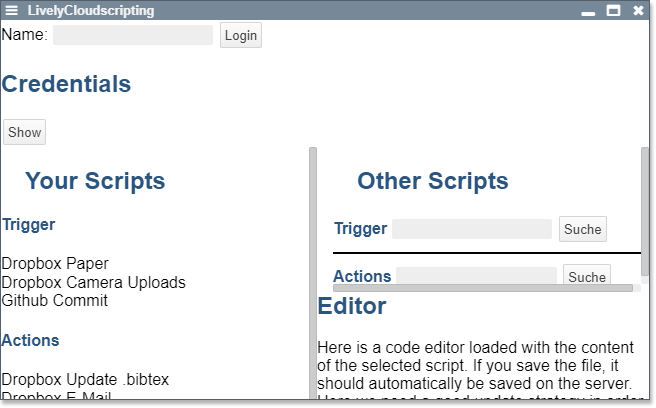Choose the Dropbox Update .bibtex action
Screen dimensions: 656x408
click(x=85, y=379)
